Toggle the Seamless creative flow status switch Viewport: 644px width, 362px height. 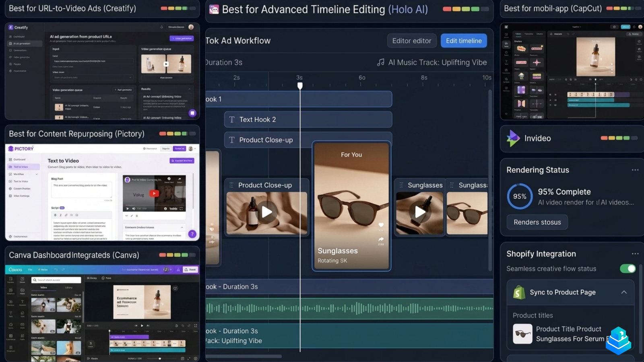coord(627,268)
